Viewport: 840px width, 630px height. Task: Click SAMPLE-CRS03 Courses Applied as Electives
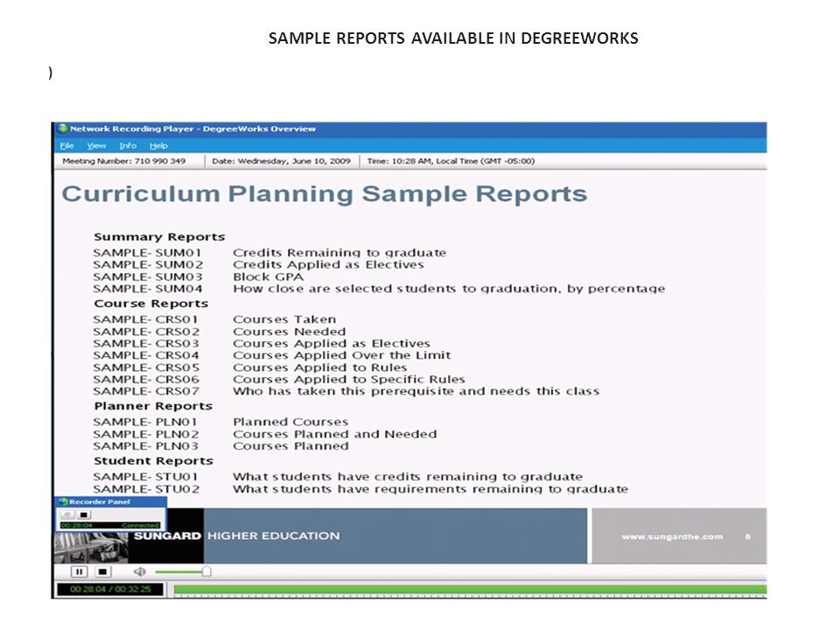click(262, 343)
